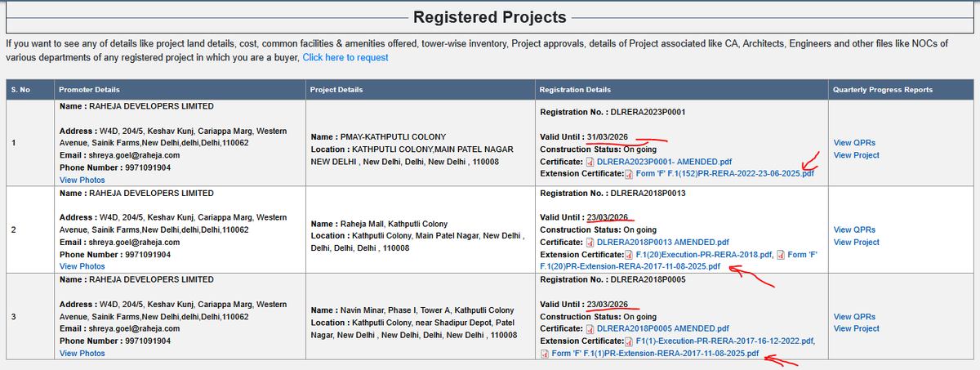View Project for Navin Minar
Screen dimensions: 980x370
coord(856,328)
